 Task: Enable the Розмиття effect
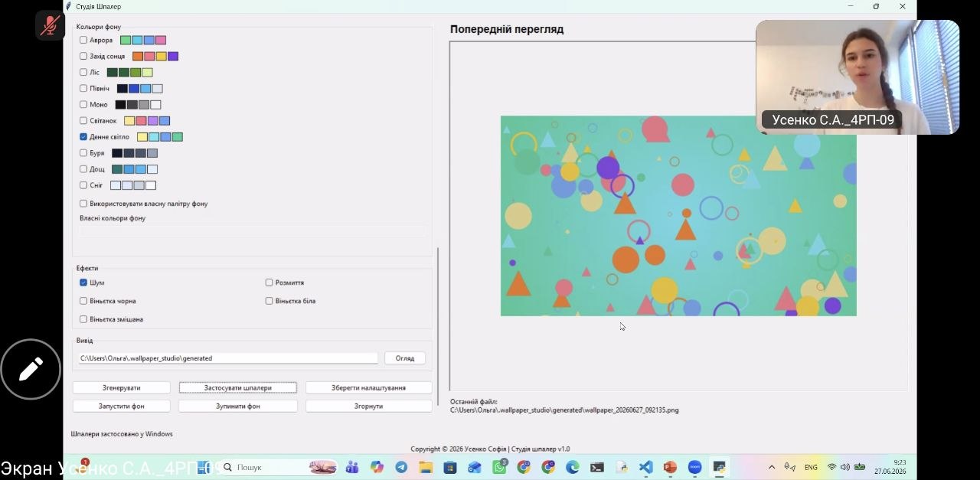(x=269, y=282)
